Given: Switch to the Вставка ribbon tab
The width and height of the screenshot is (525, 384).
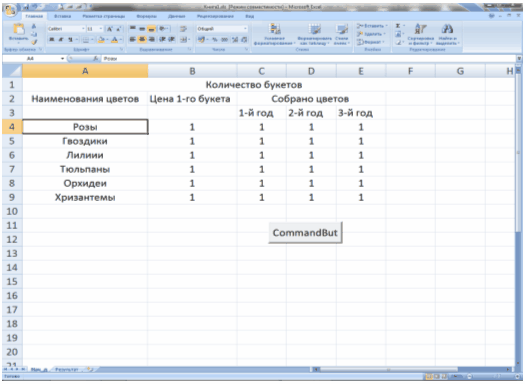Looking at the screenshot, I should 62,16.
